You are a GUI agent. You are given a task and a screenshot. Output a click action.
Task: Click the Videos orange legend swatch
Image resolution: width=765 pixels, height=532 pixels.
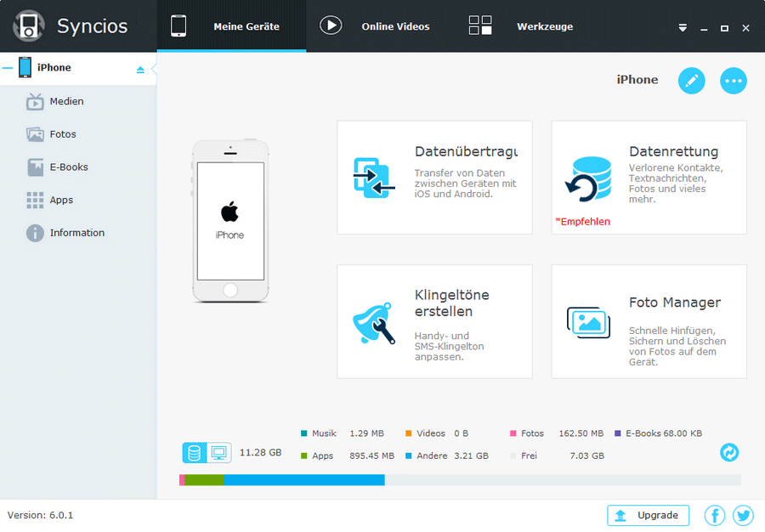[408, 433]
